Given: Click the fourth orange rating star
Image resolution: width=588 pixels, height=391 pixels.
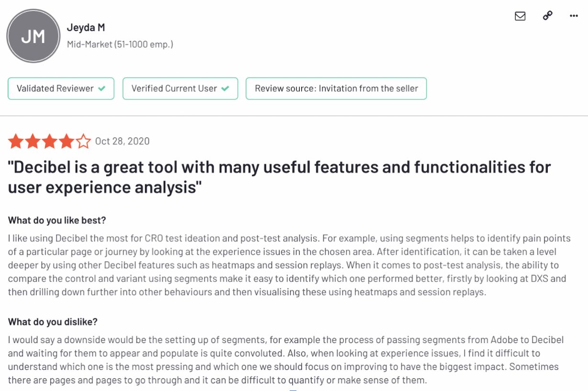Looking at the screenshot, I should click(x=66, y=141).
